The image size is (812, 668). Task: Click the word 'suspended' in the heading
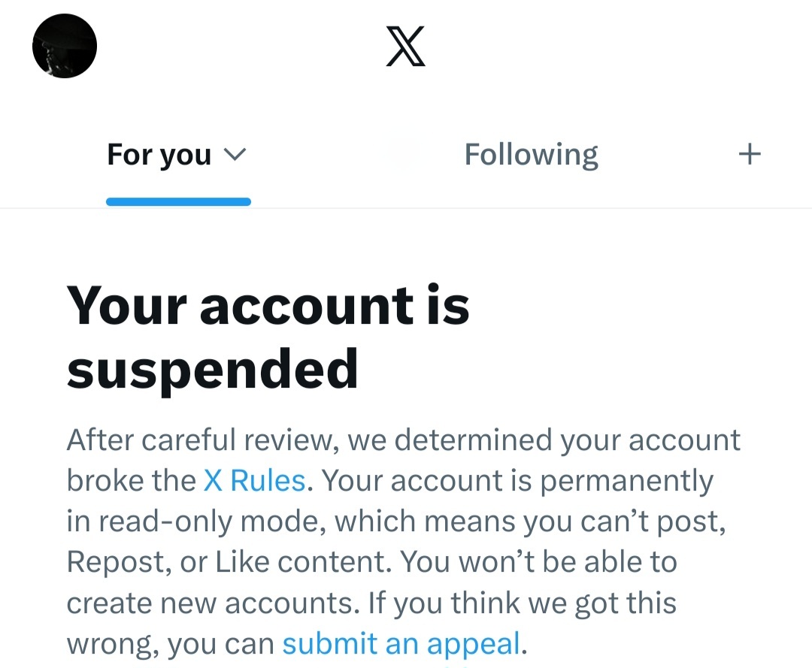pos(212,370)
